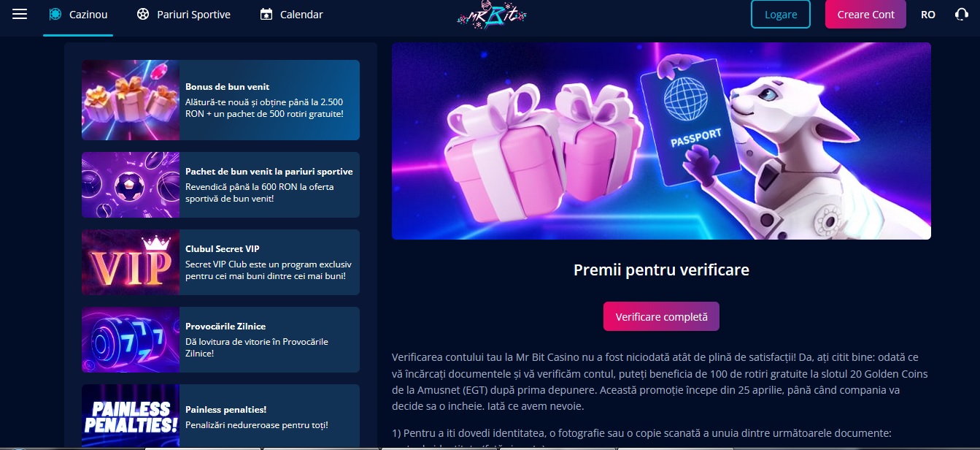Switch to the Pariuri Sportive tab
The image size is (980, 450).
183,14
